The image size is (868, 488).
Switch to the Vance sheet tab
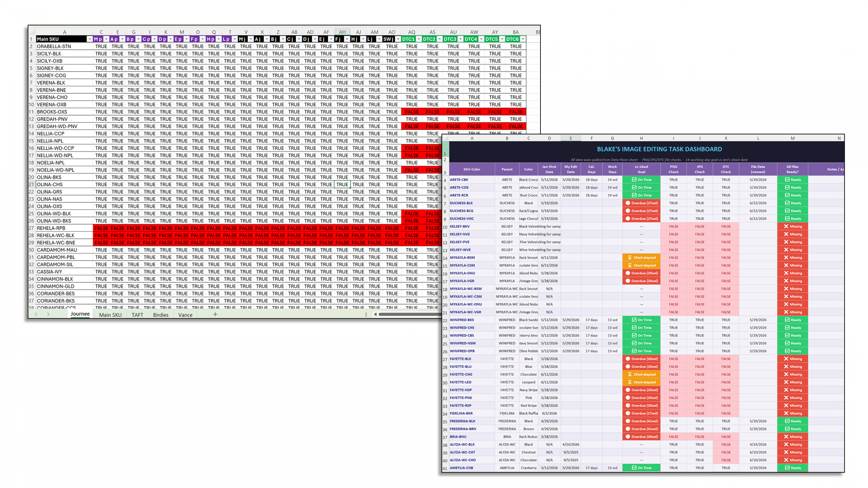click(x=185, y=315)
